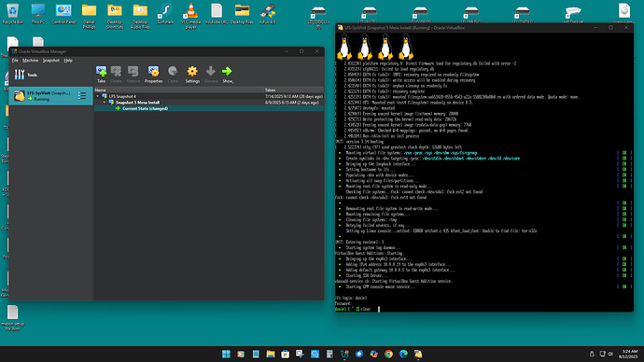Click the Name column header

(x=179, y=90)
